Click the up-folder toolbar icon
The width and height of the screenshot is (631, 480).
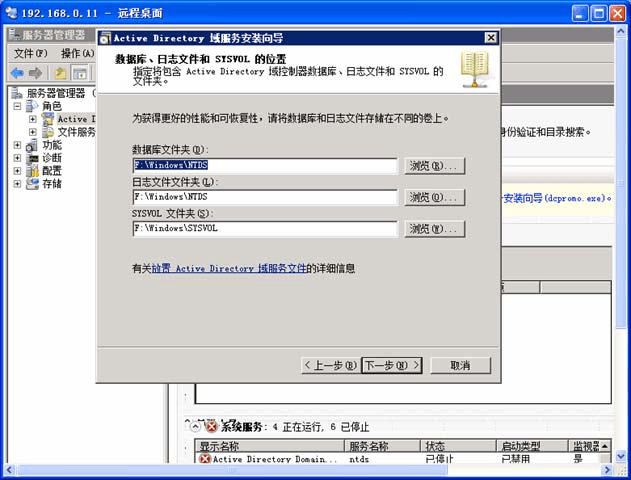[61, 73]
